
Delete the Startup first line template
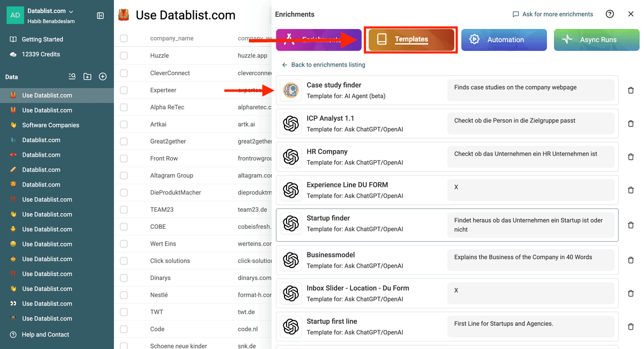pyautogui.click(x=631, y=327)
